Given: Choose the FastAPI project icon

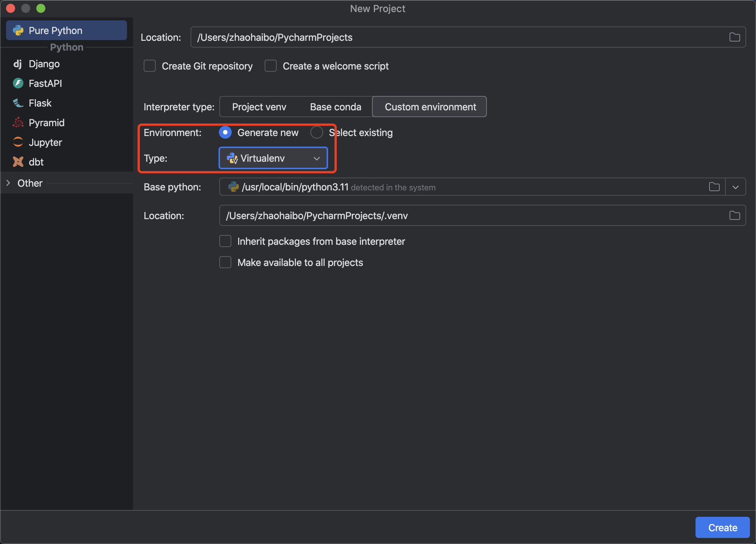Looking at the screenshot, I should point(18,83).
